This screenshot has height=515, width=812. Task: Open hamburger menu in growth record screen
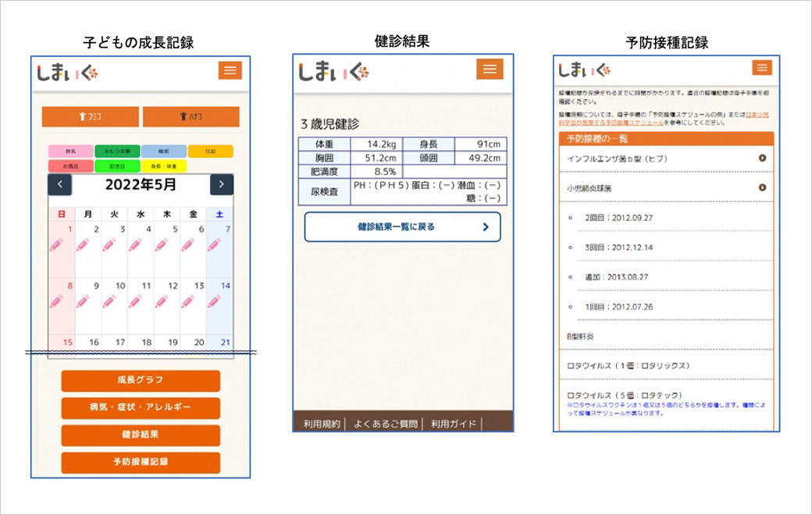pyautogui.click(x=230, y=70)
